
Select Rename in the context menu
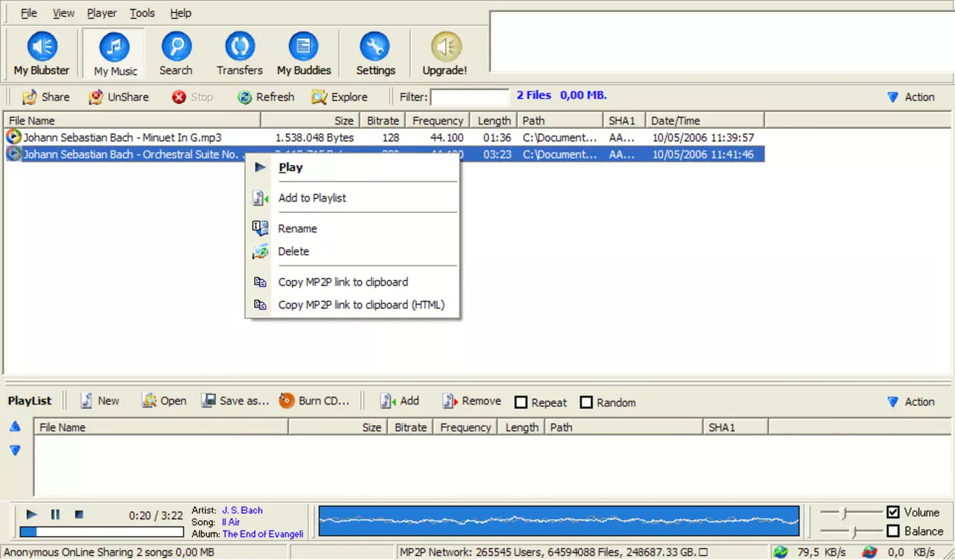(354, 229)
